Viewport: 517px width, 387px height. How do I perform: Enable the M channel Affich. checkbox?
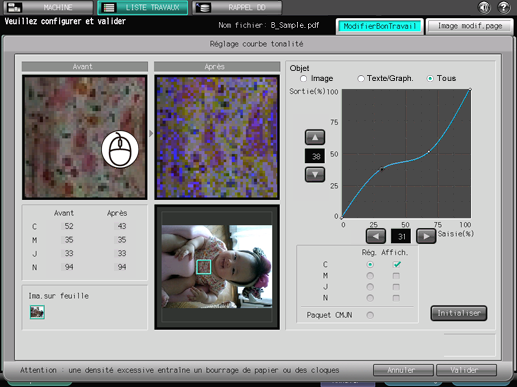[x=396, y=276]
